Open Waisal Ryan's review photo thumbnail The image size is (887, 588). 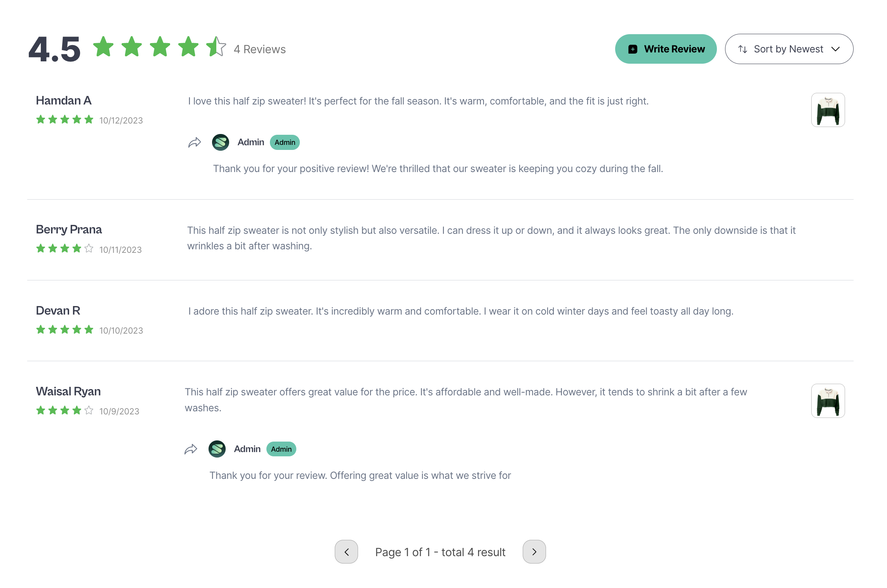[828, 401]
